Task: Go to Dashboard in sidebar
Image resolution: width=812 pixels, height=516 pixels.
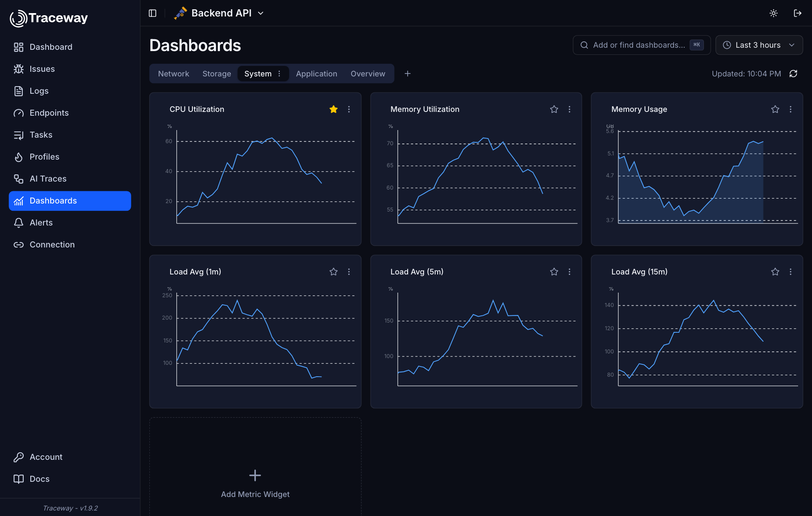Action: [x=70, y=47]
